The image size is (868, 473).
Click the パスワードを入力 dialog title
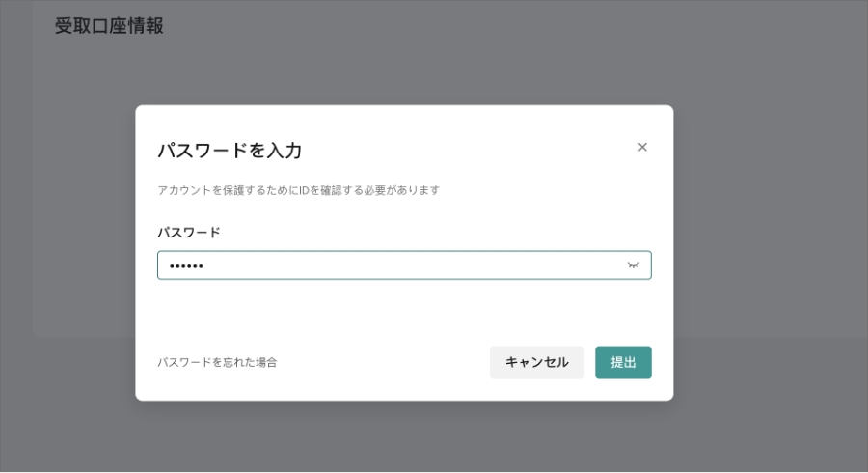pos(230,151)
